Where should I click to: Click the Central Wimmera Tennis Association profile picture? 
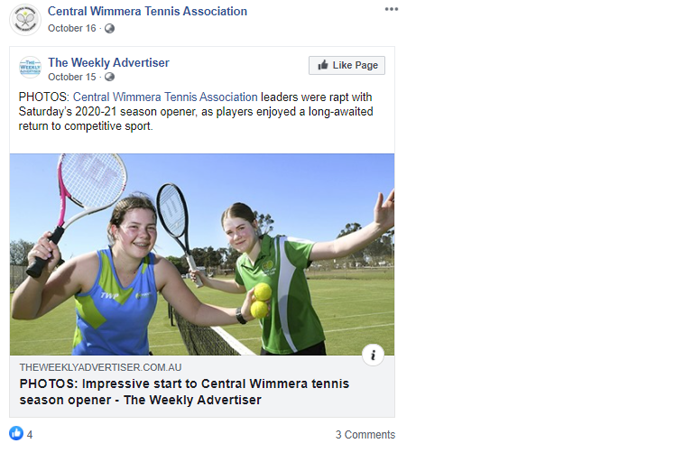coord(25,20)
